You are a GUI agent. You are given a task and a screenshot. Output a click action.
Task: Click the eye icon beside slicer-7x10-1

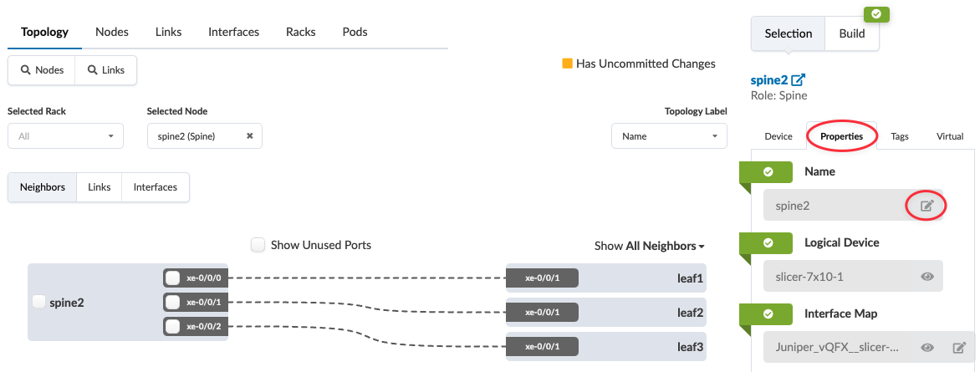(926, 276)
